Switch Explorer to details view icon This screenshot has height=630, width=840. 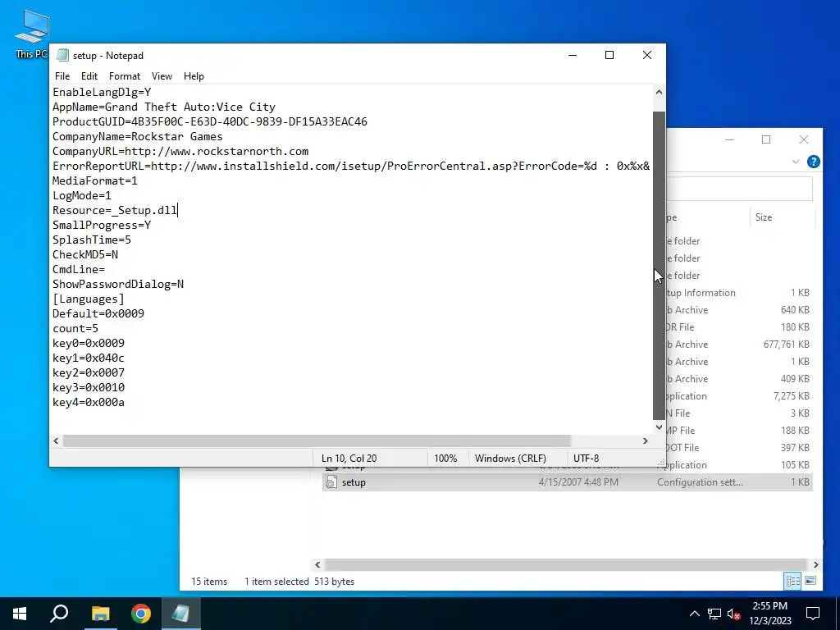(x=792, y=581)
